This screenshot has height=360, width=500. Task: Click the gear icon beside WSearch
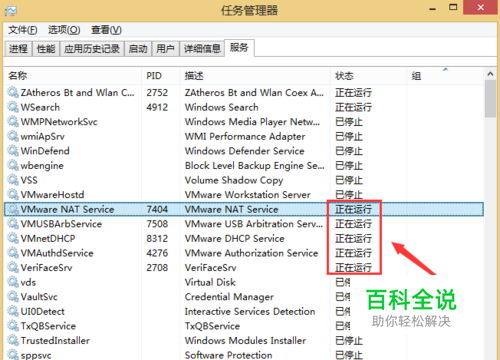(13, 107)
